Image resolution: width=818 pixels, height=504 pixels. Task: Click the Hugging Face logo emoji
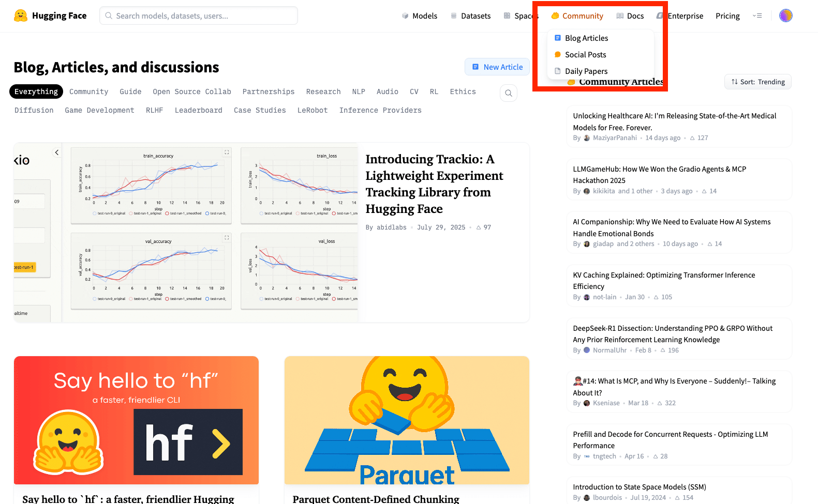pos(21,16)
